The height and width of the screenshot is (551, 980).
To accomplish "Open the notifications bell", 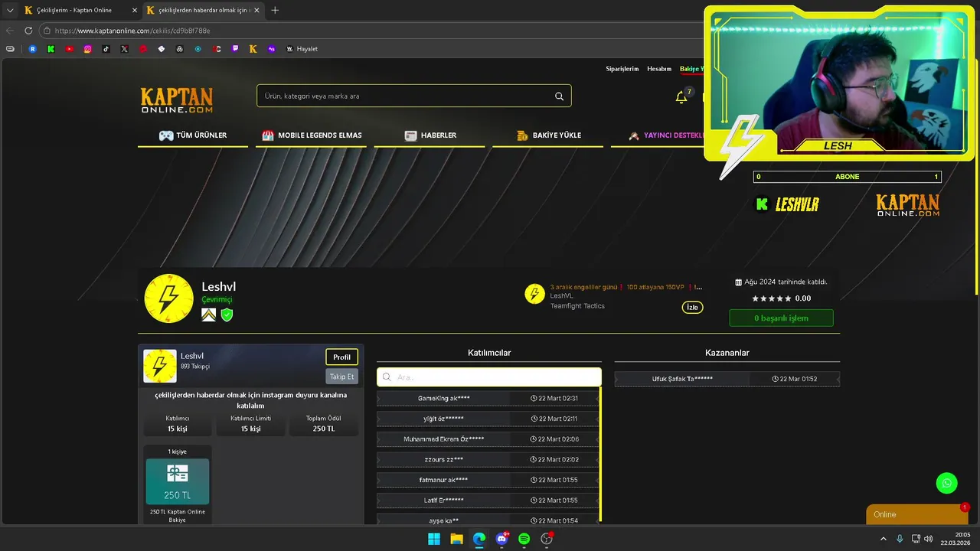I will tap(681, 97).
